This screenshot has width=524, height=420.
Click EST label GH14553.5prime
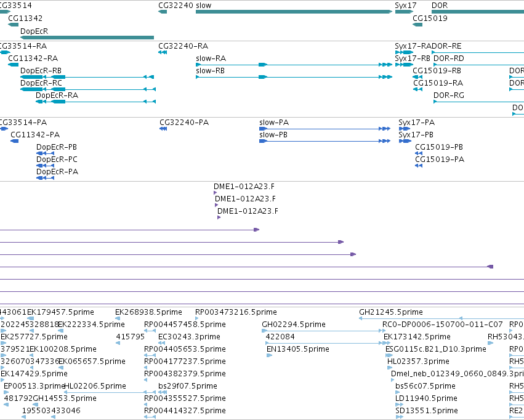coord(65,399)
